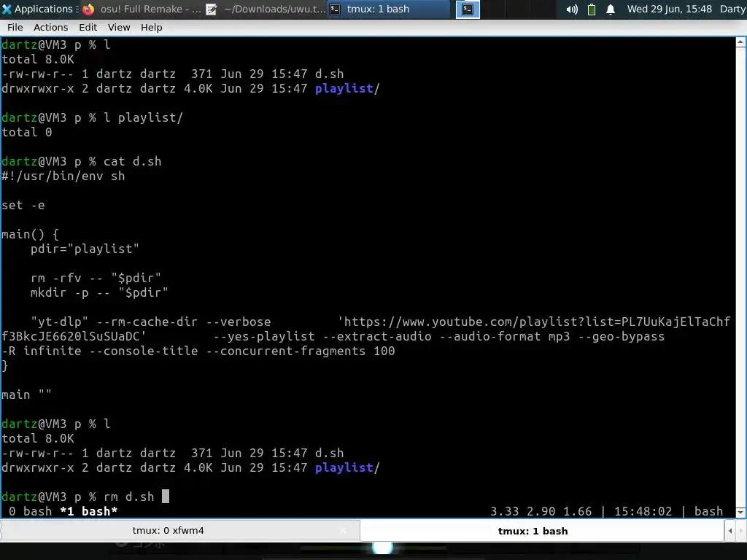
Task: Click the 'total 0' output line
Action: 27,133
